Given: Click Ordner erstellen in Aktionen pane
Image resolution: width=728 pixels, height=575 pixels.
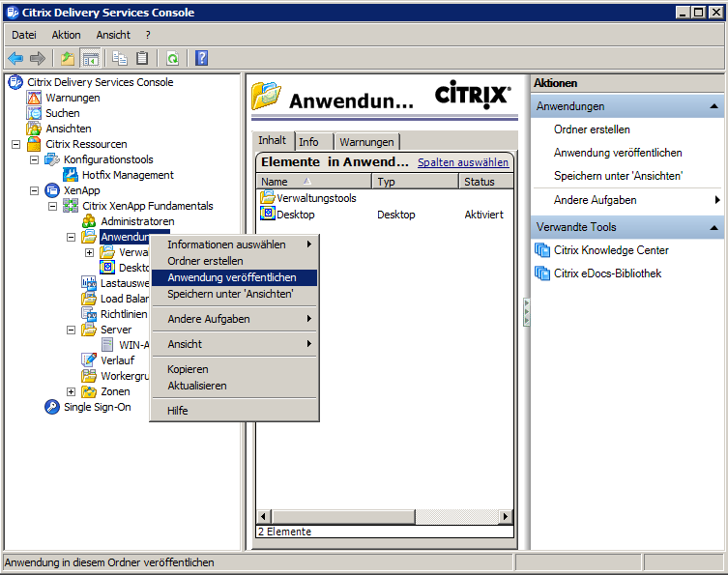Looking at the screenshot, I should click(x=592, y=129).
